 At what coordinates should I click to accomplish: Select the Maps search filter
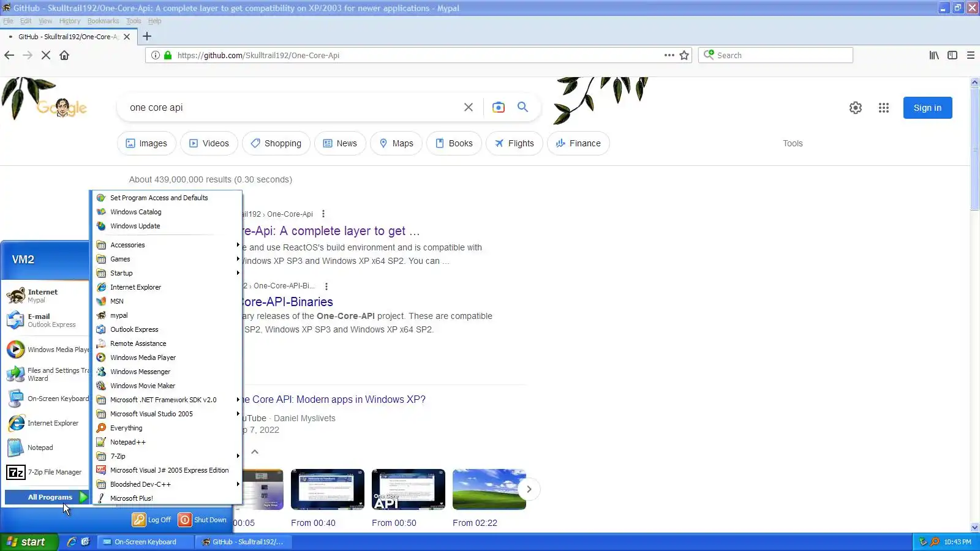(396, 143)
